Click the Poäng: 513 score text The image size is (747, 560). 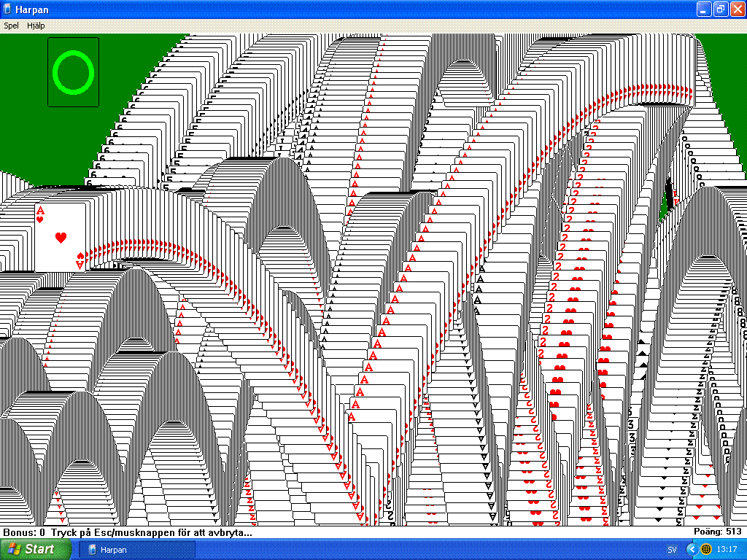(718, 532)
